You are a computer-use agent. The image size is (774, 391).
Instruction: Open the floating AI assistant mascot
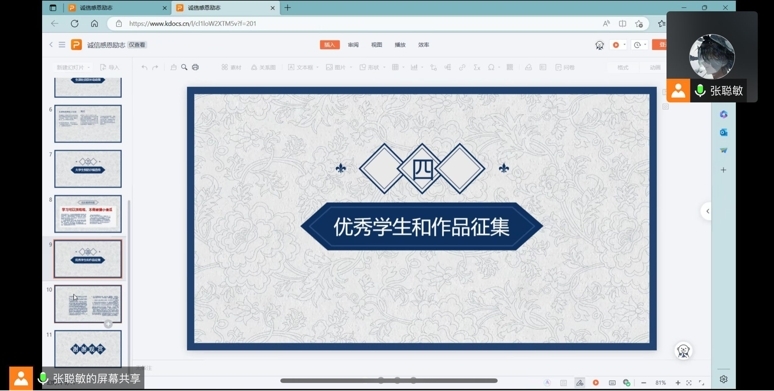tap(684, 351)
